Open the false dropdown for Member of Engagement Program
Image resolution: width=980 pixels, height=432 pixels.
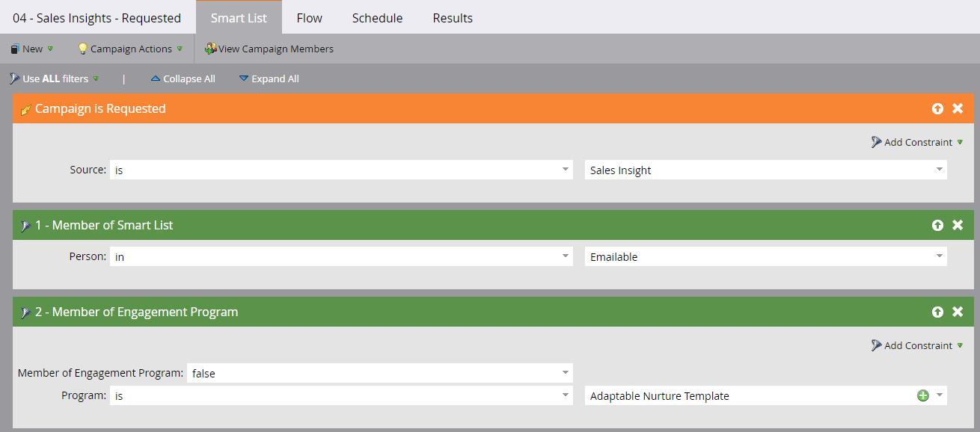coord(563,372)
